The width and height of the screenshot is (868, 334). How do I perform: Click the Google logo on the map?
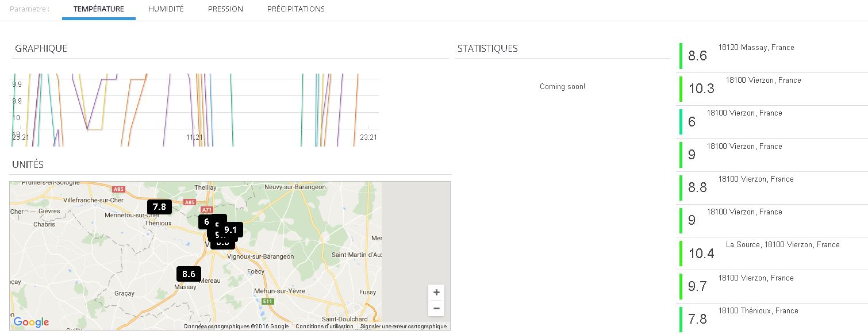(x=31, y=322)
